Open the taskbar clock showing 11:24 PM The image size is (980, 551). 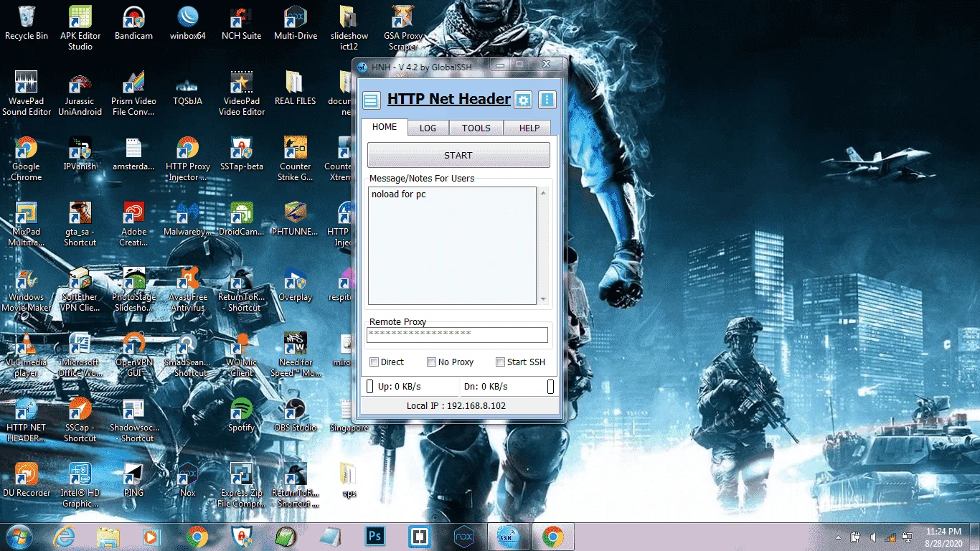click(943, 537)
